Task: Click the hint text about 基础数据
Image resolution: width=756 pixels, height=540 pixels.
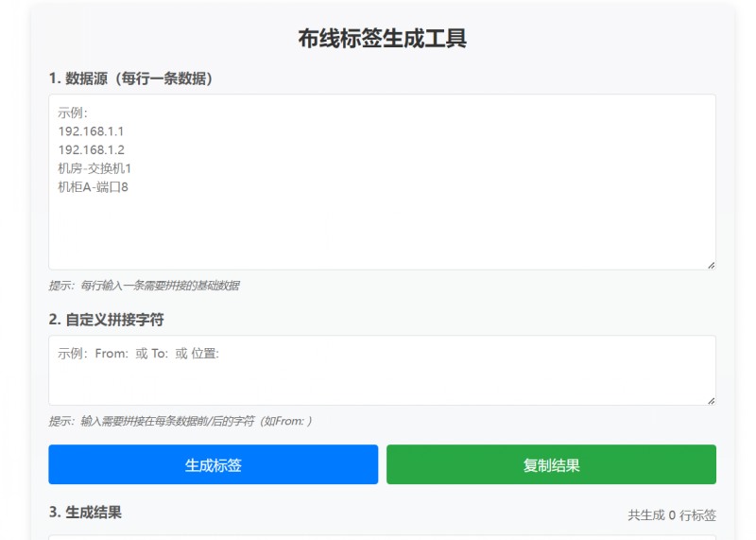Action: (144, 286)
